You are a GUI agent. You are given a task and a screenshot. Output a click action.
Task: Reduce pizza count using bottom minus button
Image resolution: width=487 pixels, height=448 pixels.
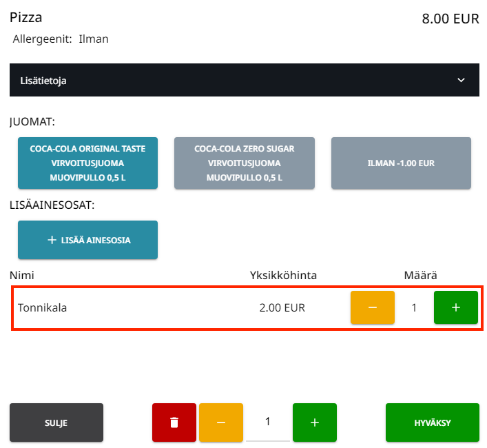point(221,422)
